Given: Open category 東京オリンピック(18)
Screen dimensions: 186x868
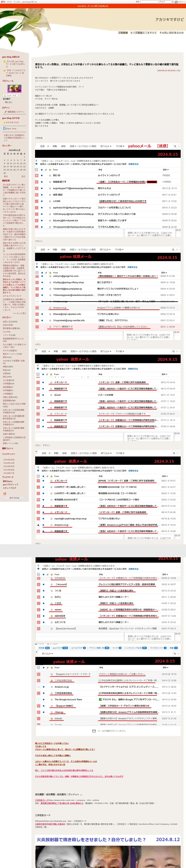Looking at the screenshot, I should (x=12, y=354).
